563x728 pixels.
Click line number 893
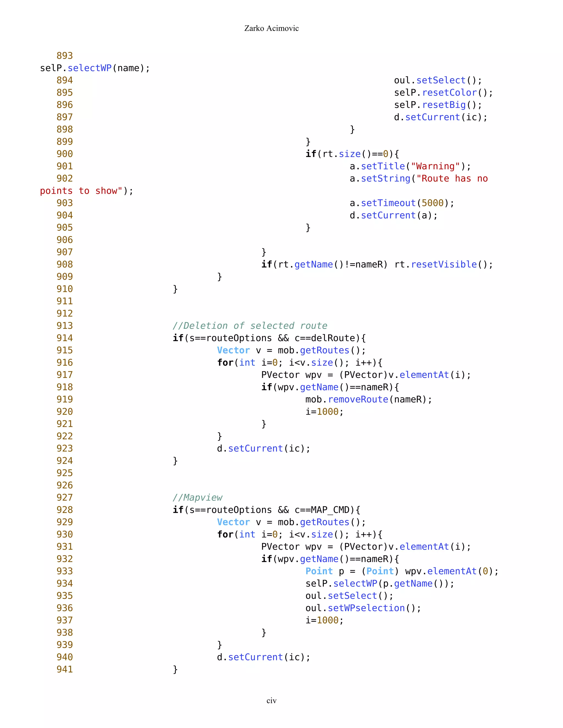click(x=64, y=55)
